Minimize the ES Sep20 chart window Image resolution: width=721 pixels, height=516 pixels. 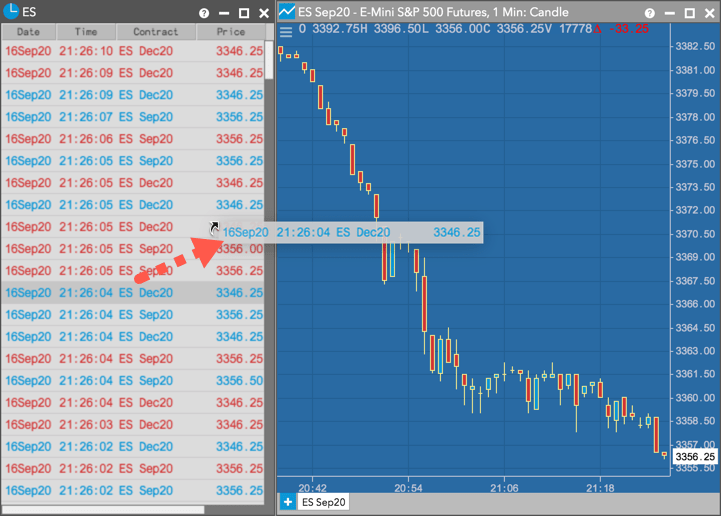670,13
